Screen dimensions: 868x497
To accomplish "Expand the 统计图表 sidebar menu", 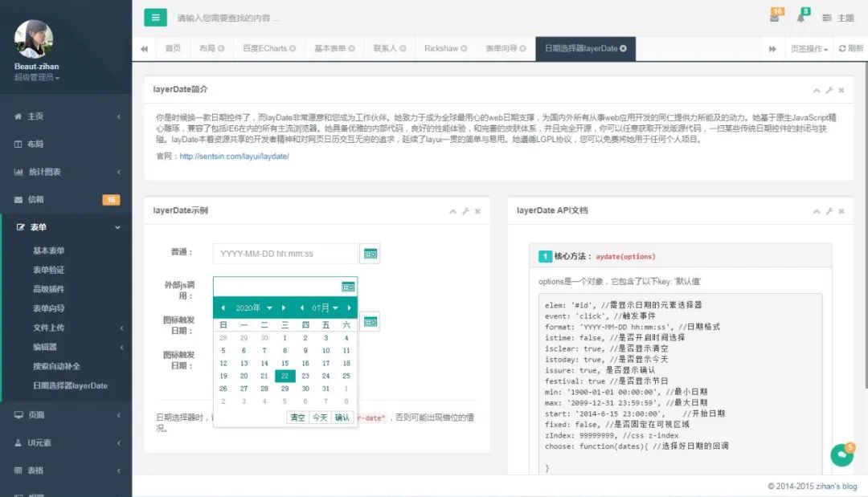I will click(67, 171).
